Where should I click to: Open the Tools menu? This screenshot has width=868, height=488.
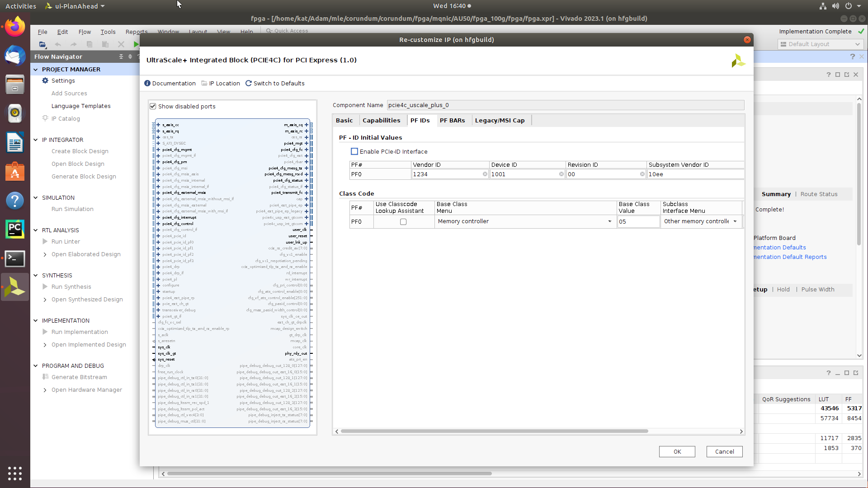point(108,32)
